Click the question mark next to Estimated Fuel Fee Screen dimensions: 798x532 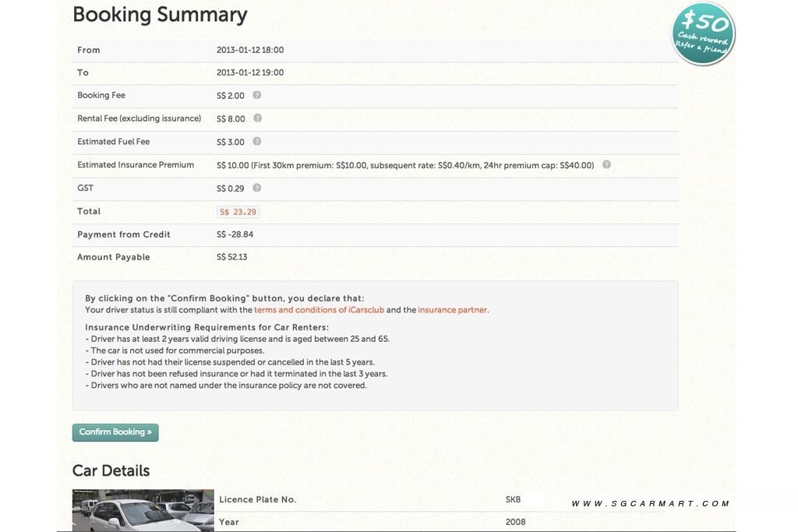point(256,142)
